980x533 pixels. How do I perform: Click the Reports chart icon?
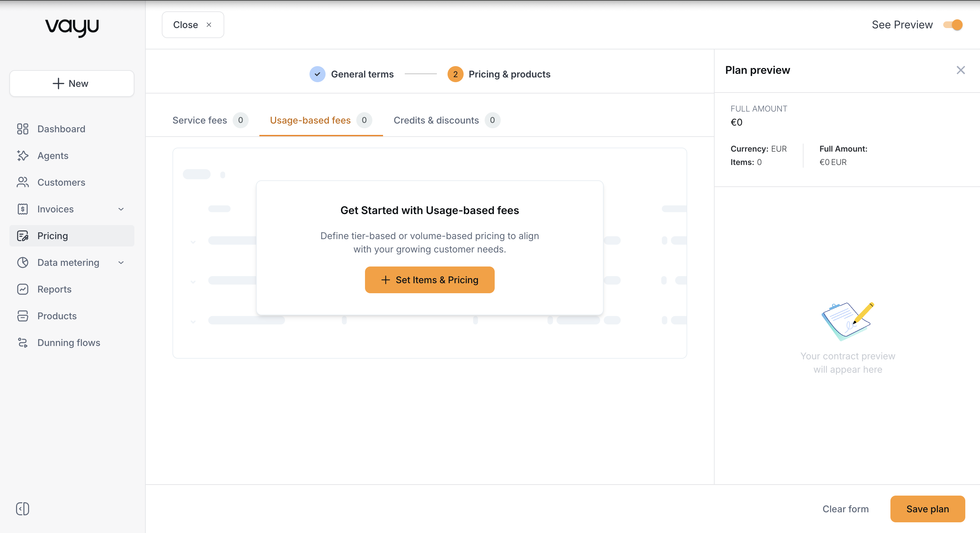(22, 289)
